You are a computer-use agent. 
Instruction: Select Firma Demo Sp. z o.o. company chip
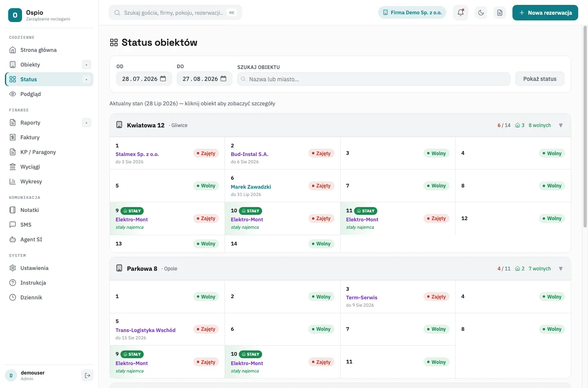pyautogui.click(x=412, y=13)
